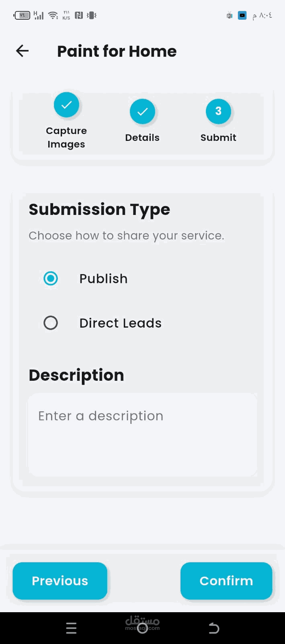Open Android recent apps menu button

(x=71, y=628)
